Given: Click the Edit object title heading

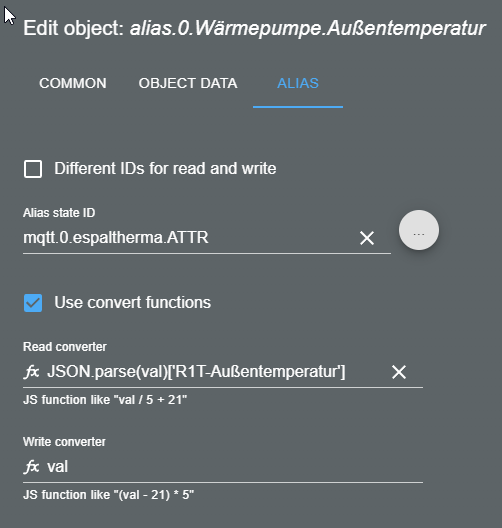Looking at the screenshot, I should click(254, 28).
